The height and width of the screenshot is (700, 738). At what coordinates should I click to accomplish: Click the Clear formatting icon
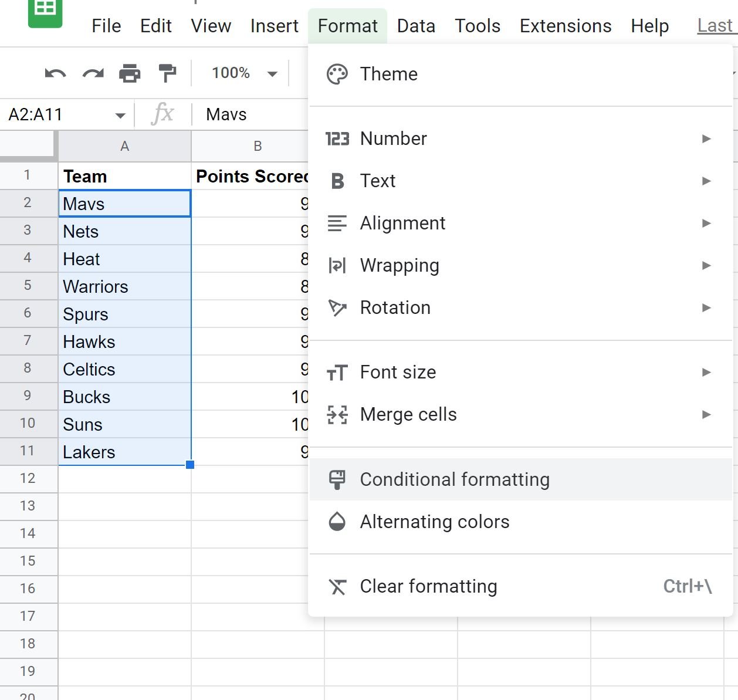tap(337, 587)
